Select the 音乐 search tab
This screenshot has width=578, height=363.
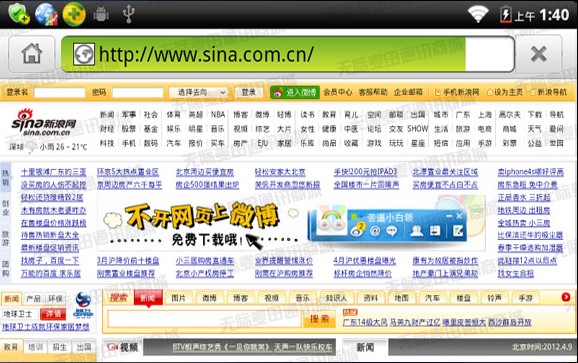tap(303, 298)
